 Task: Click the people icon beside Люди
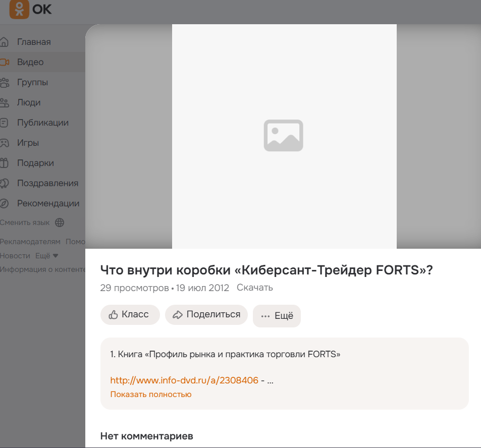(5, 103)
